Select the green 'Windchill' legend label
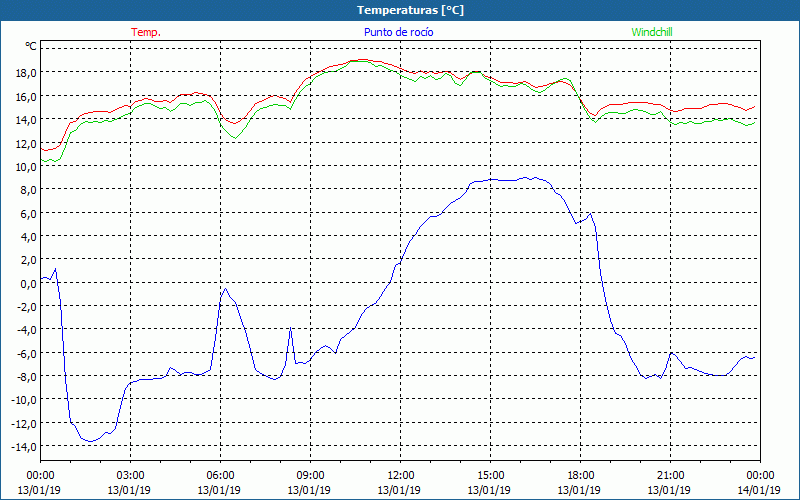This screenshot has height=500, width=800. coord(652,32)
